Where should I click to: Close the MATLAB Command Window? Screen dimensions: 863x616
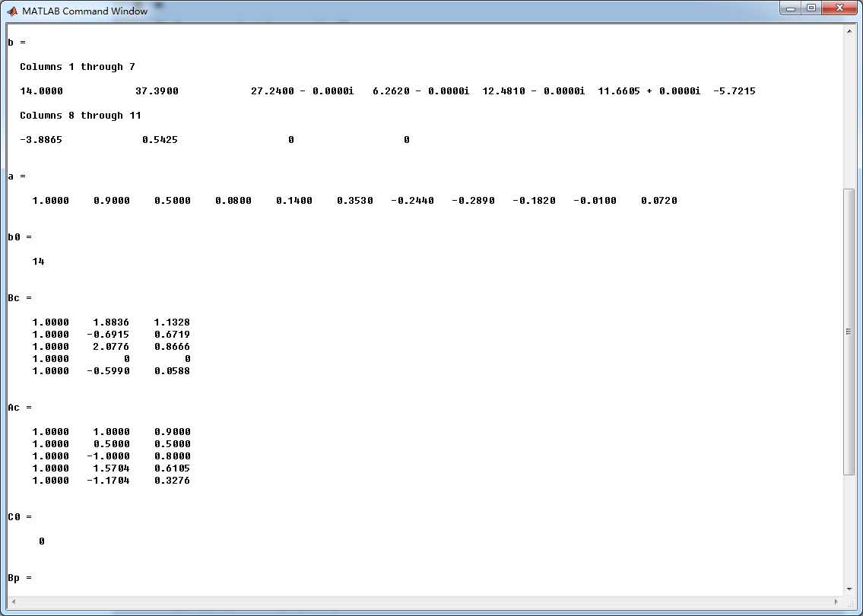839,8
